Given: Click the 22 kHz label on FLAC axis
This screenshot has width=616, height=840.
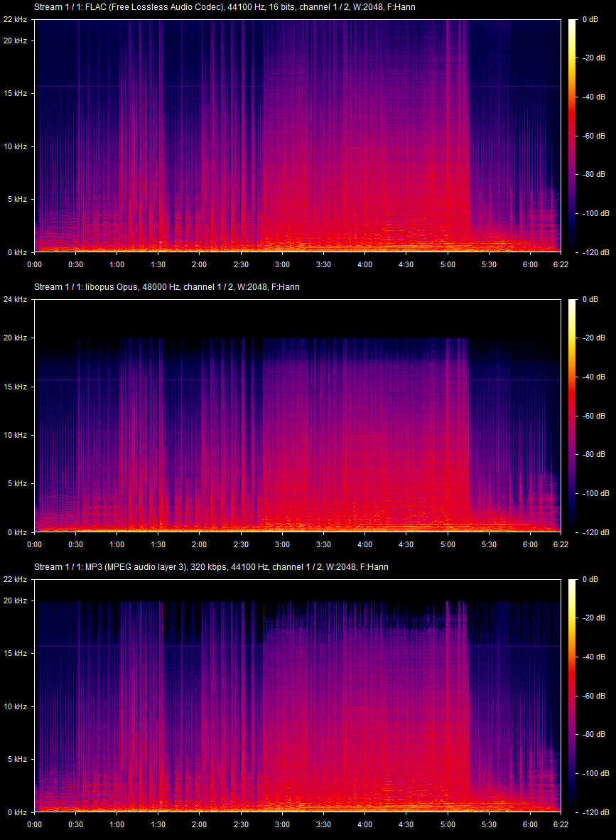Looking at the screenshot, I should (x=15, y=19).
